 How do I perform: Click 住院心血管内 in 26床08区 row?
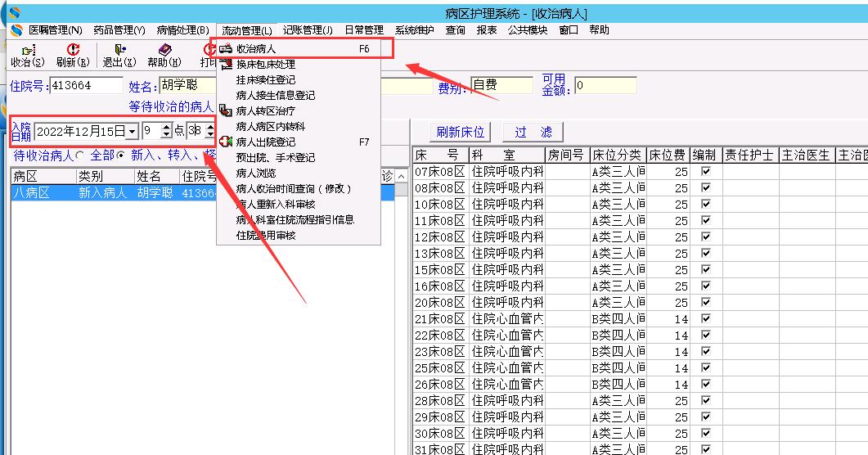(507, 384)
